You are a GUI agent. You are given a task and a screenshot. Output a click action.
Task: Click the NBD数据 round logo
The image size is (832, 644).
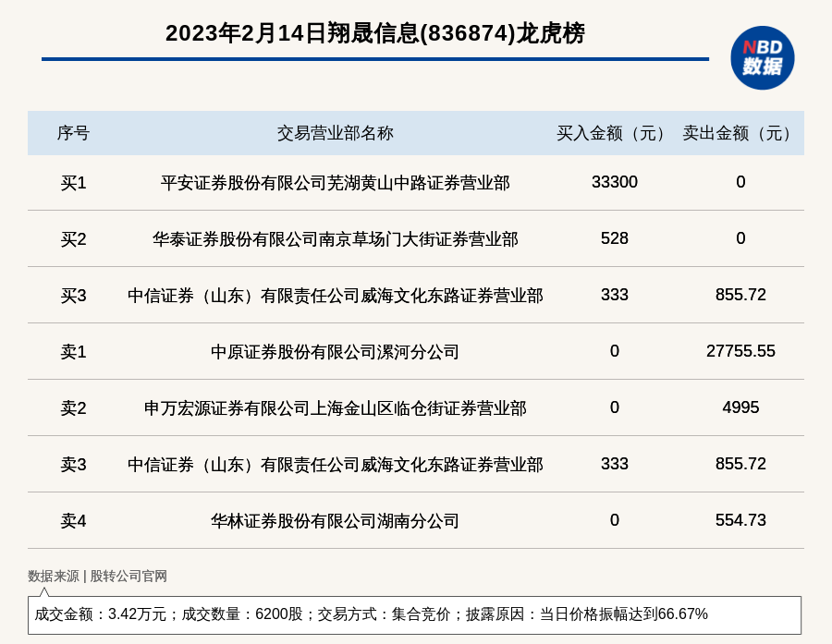pos(762,58)
